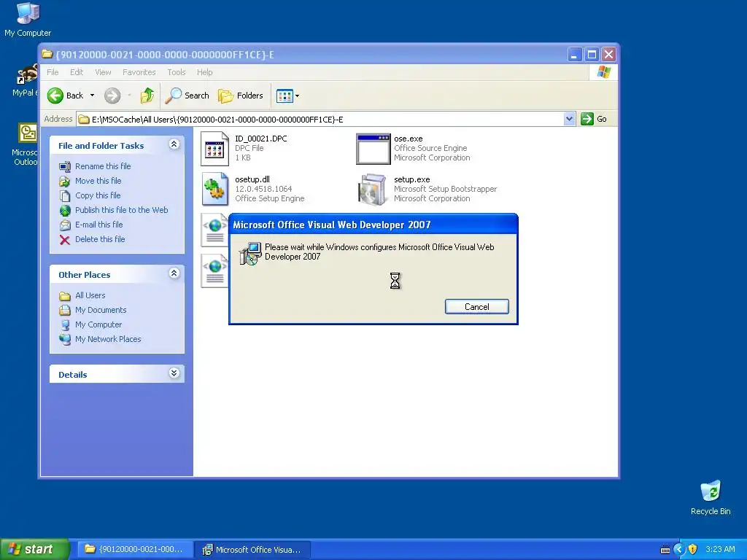
Task: Open the View menu
Action: [103, 72]
